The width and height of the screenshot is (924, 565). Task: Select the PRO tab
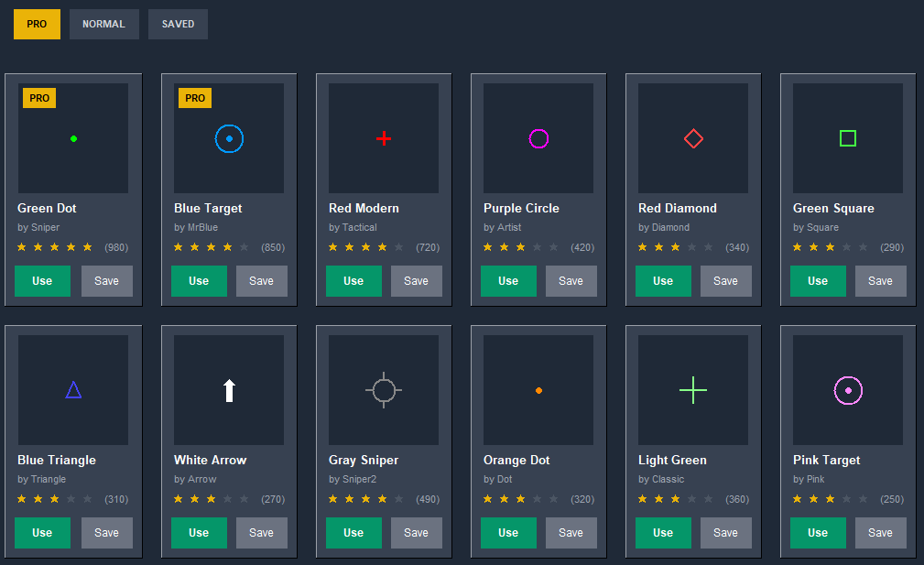37,24
